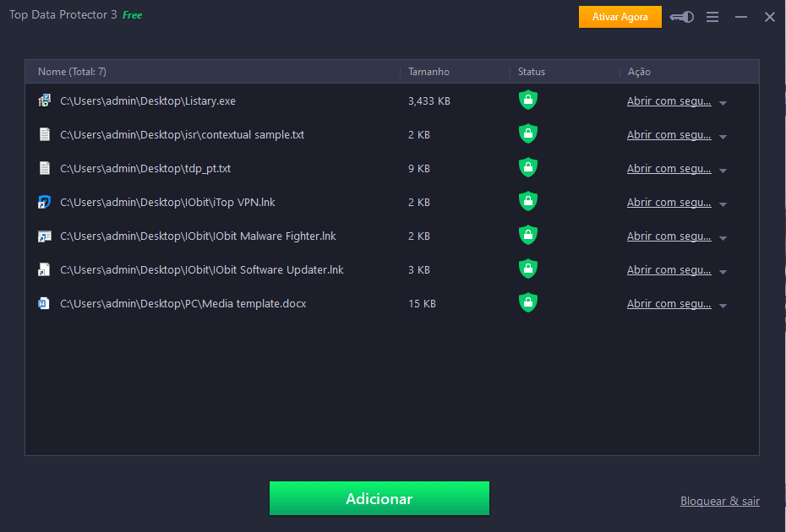Click the Bloquear & sair link
786x532 pixels.
(720, 501)
